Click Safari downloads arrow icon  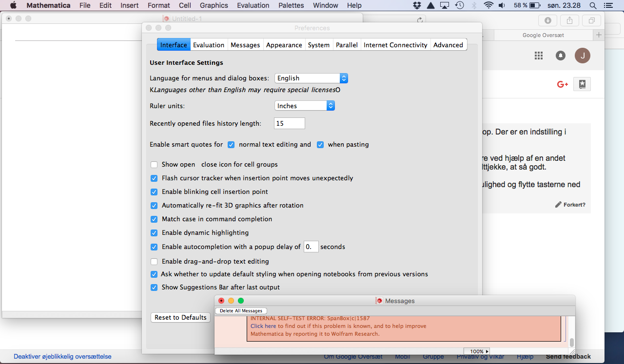tap(547, 20)
